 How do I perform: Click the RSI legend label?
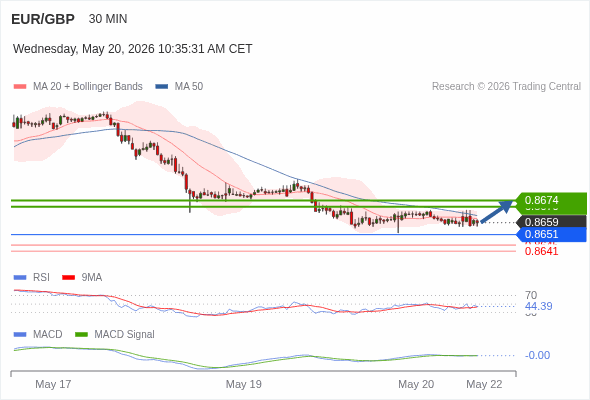[41, 277]
